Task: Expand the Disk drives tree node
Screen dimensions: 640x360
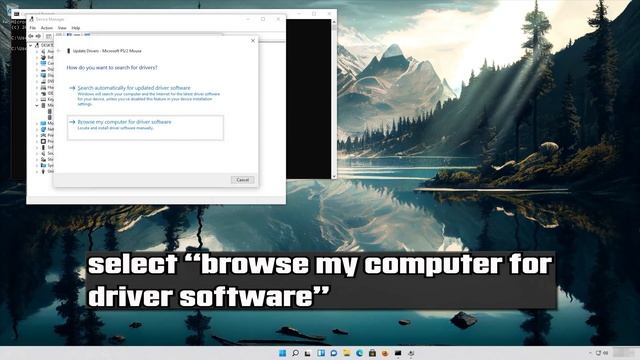Action: (x=37, y=69)
